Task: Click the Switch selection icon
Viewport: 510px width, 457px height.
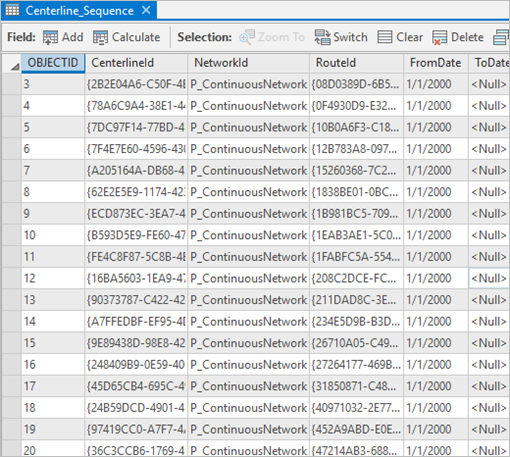Action: coord(322,37)
